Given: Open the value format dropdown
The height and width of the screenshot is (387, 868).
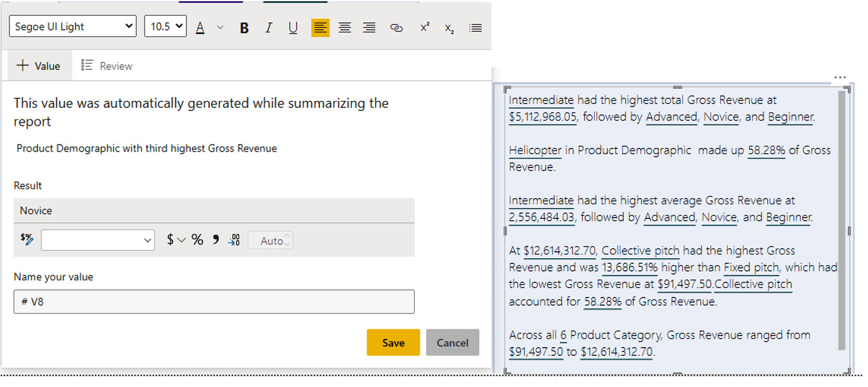Looking at the screenshot, I should pos(98,240).
